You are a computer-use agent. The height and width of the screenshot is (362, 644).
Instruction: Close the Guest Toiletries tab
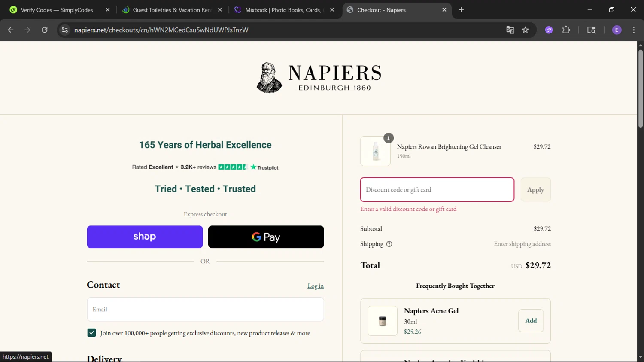click(x=220, y=10)
